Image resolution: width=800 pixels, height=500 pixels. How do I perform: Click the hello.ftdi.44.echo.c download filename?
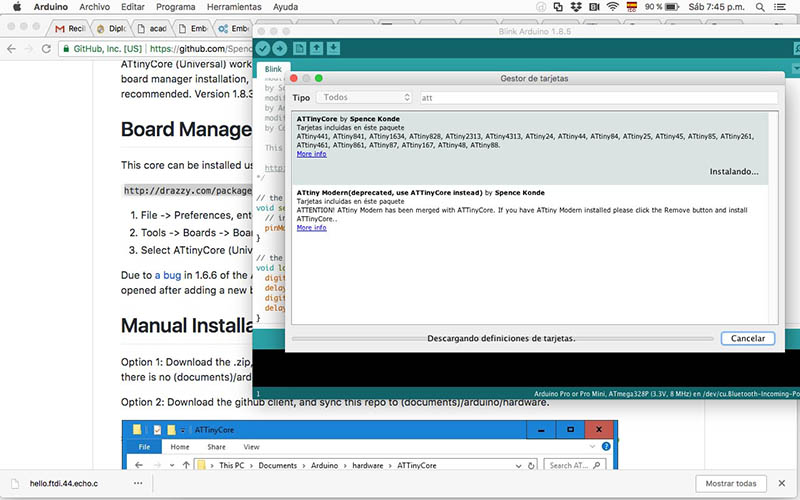tap(64, 483)
